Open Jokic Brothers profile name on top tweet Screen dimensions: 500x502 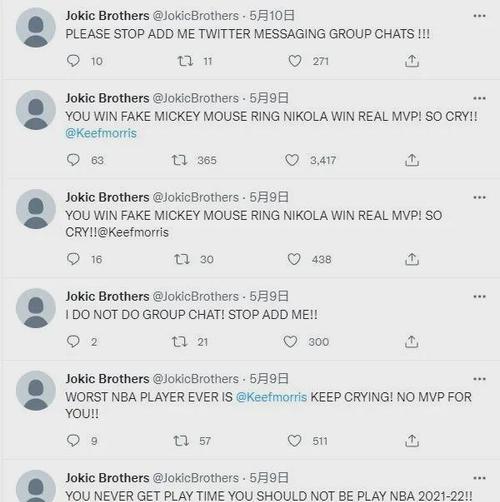tap(107, 16)
